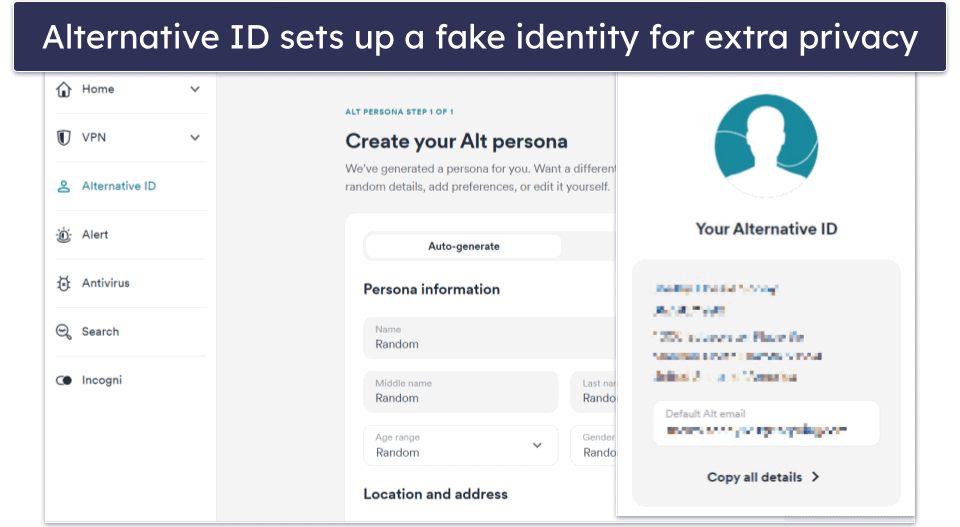Click the Search magnifier icon
Screen dimensions: 960x527
tap(64, 332)
